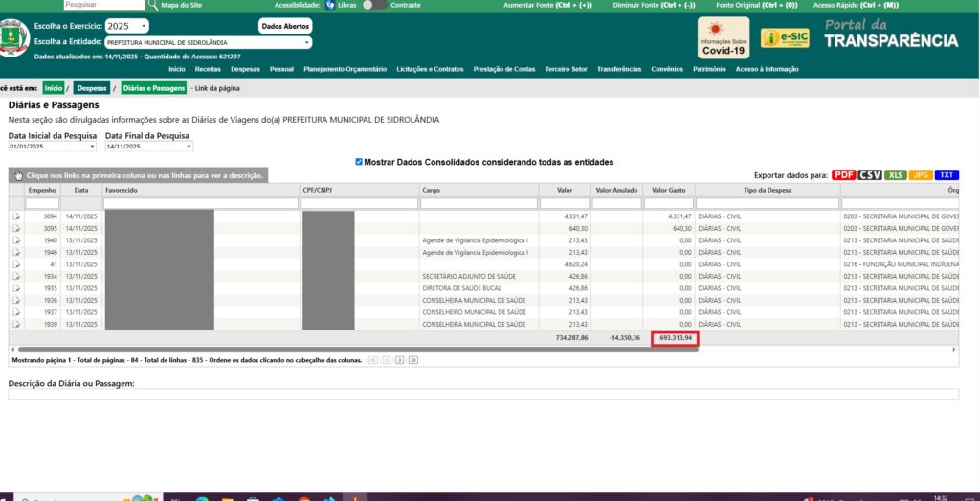Click the horizontal table scrollbar
This screenshot has width=980, height=501.
click(x=354, y=349)
